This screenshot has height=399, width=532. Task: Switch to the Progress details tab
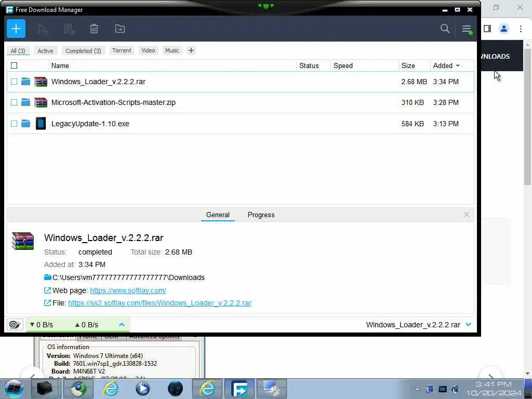coord(261,215)
